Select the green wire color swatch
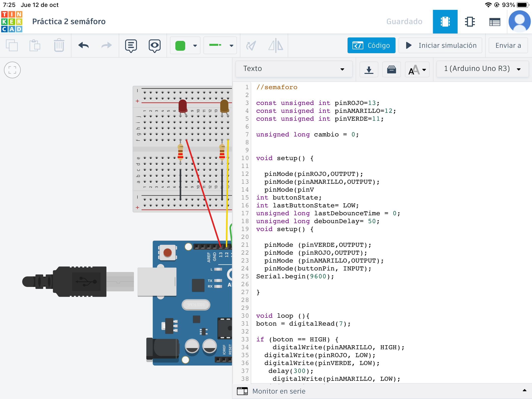This screenshot has height=399, width=532. [180, 46]
